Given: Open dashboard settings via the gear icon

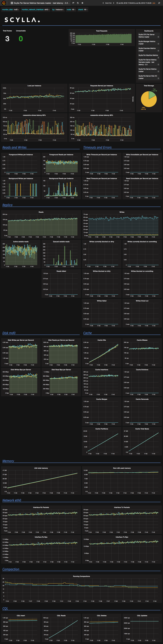Looking at the screenshot, I should pos(82,3).
